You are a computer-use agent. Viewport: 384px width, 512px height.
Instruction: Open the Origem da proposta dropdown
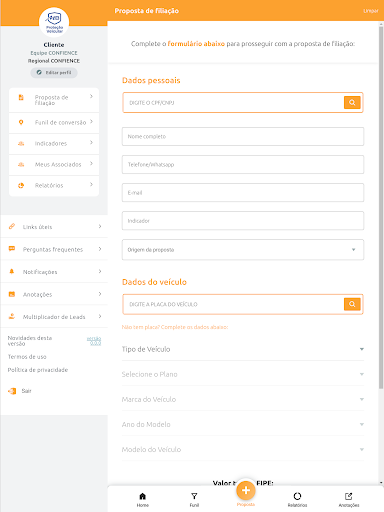coord(243,250)
